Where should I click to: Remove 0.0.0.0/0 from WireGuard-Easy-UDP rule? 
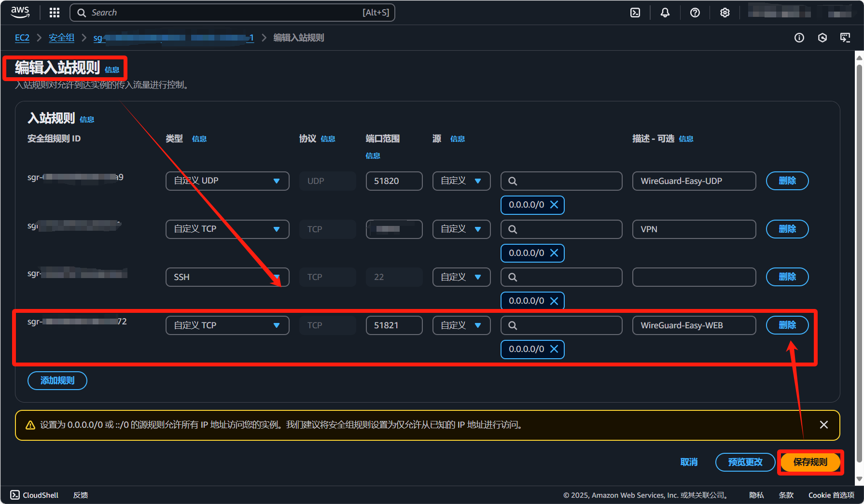click(x=554, y=205)
